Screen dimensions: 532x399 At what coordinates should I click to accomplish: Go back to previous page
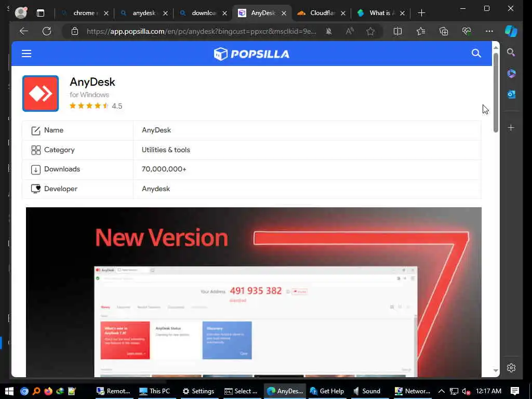tap(24, 31)
